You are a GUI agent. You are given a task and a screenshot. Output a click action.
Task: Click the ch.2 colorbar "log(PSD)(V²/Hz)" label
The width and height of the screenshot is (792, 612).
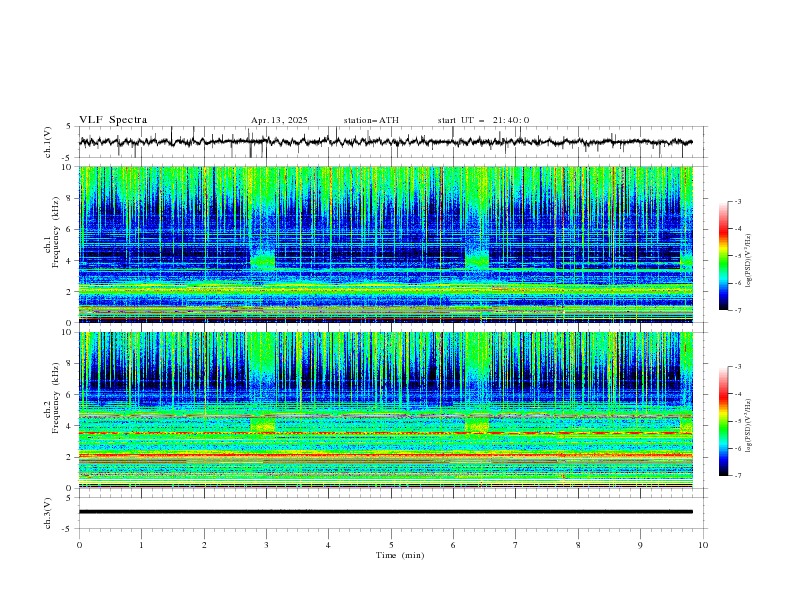(749, 427)
